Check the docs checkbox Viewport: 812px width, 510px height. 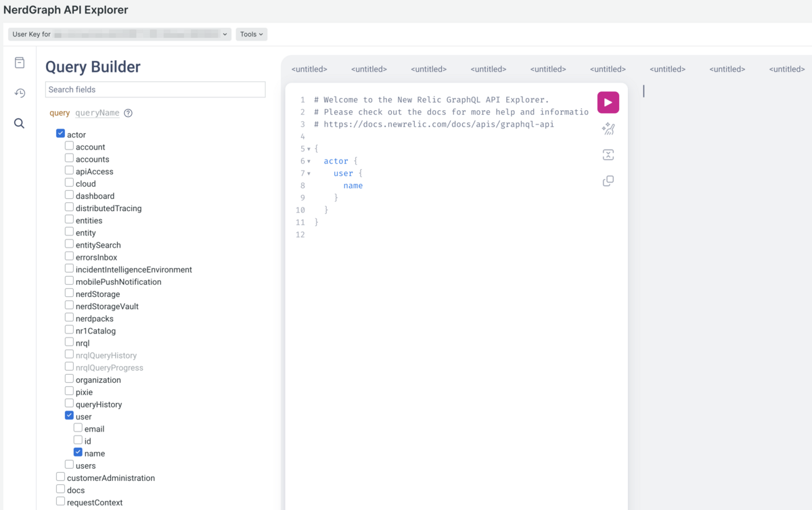60,489
